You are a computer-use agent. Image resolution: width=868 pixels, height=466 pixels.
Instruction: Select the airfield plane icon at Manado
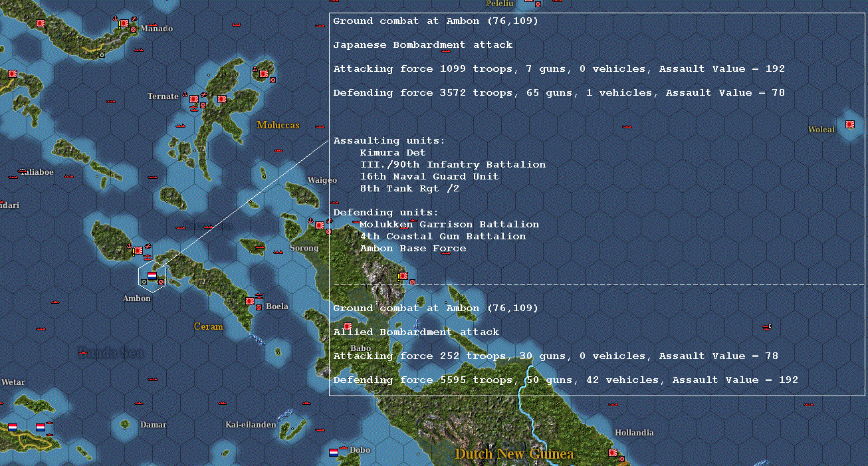(x=134, y=19)
